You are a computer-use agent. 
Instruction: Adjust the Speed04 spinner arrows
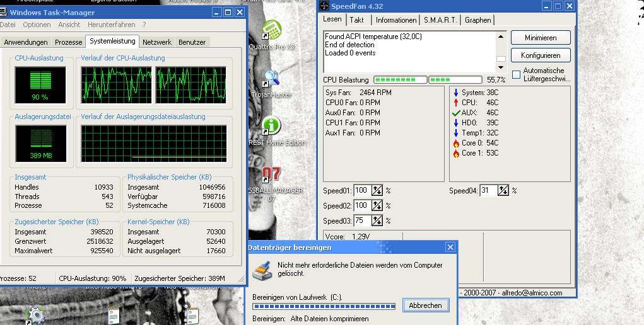tap(503, 190)
